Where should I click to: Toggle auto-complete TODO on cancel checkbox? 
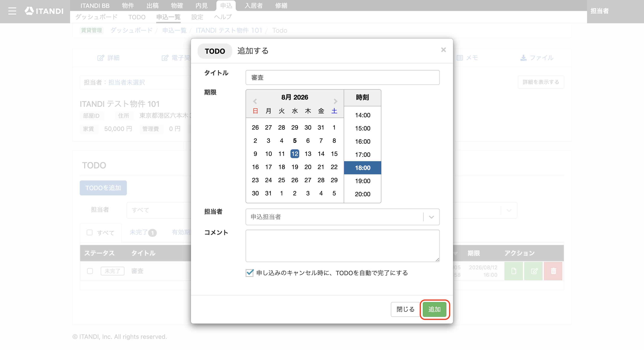(x=249, y=273)
